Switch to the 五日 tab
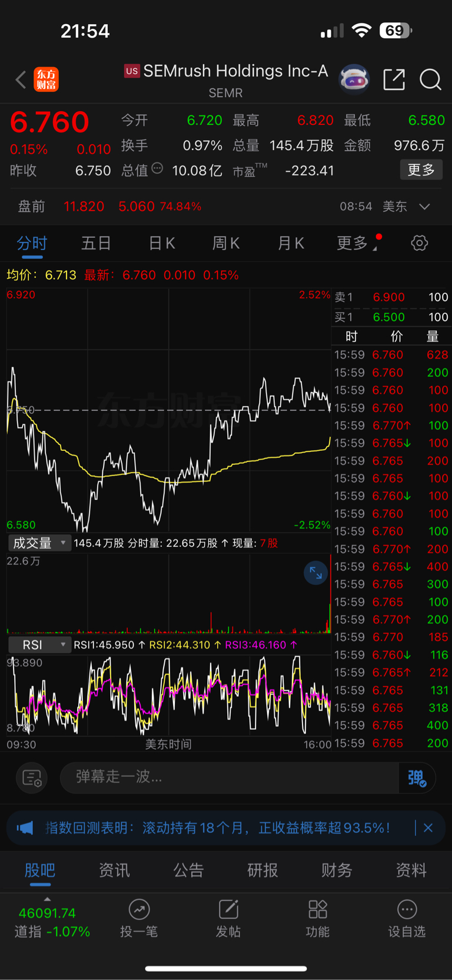 coord(97,243)
